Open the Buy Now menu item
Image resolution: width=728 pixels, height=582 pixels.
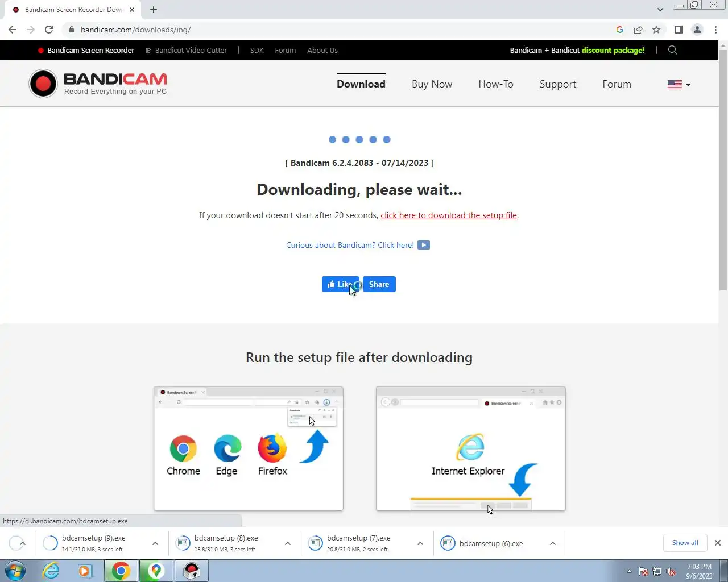[432, 84]
